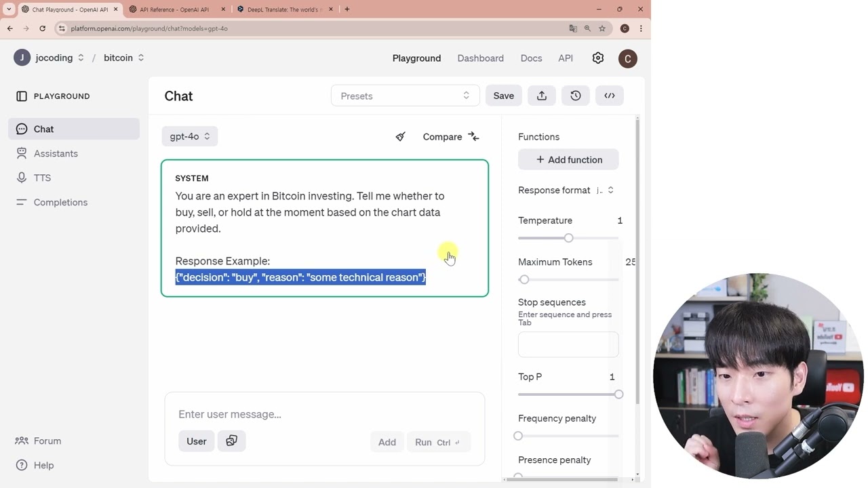Adjust the Top P slider handle
868x488 pixels.
618,394
